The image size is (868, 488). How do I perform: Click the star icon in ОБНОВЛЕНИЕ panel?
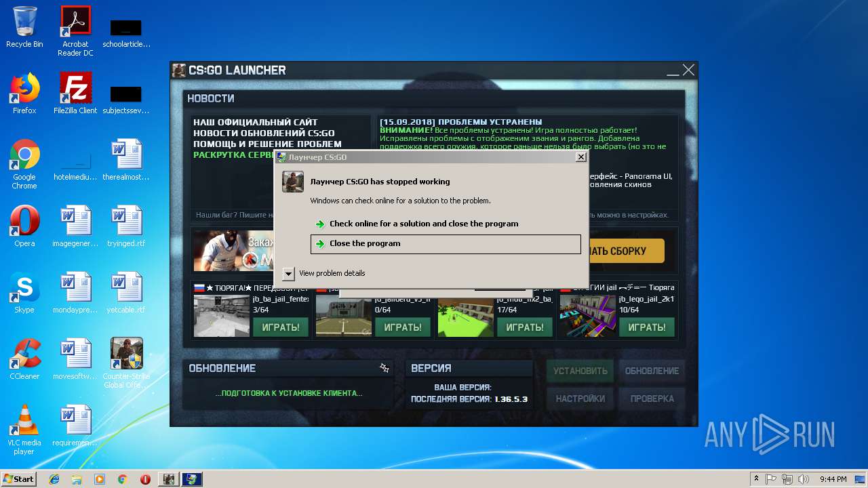click(384, 368)
